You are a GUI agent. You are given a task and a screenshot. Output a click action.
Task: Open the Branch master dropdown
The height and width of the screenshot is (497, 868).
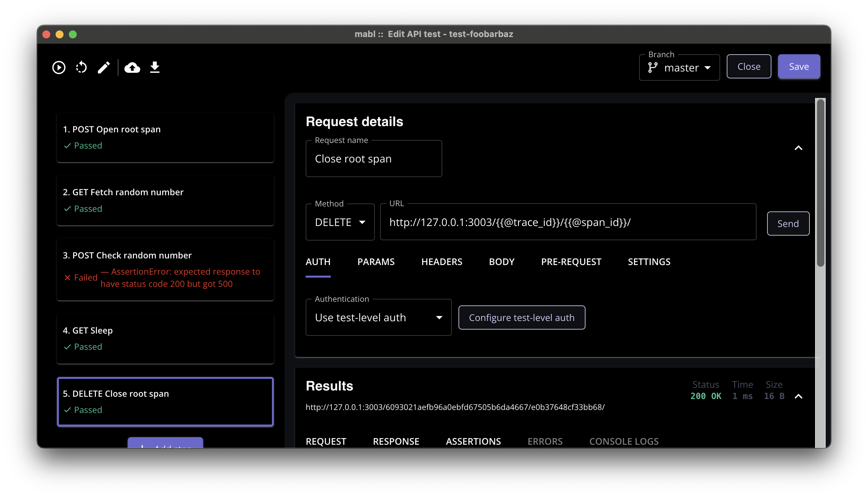(679, 68)
